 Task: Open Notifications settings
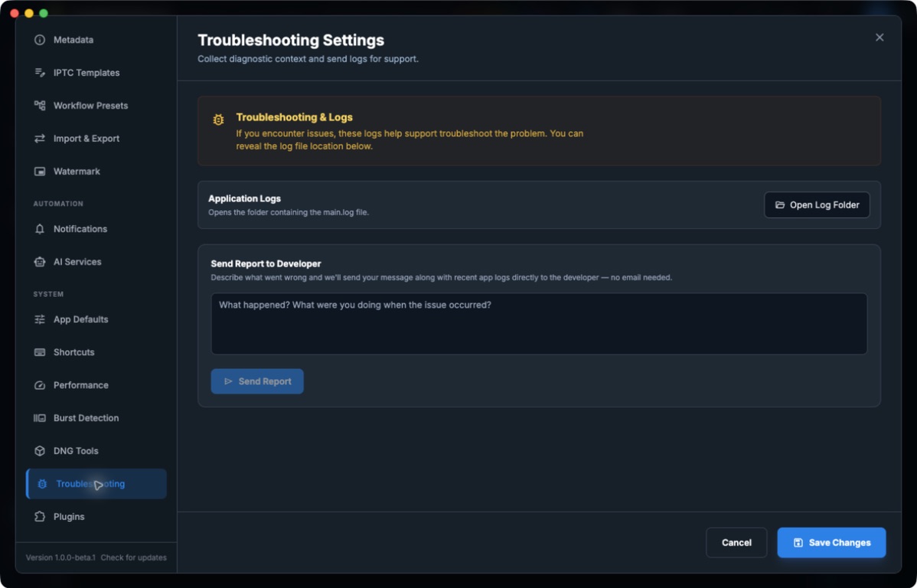click(x=96, y=229)
